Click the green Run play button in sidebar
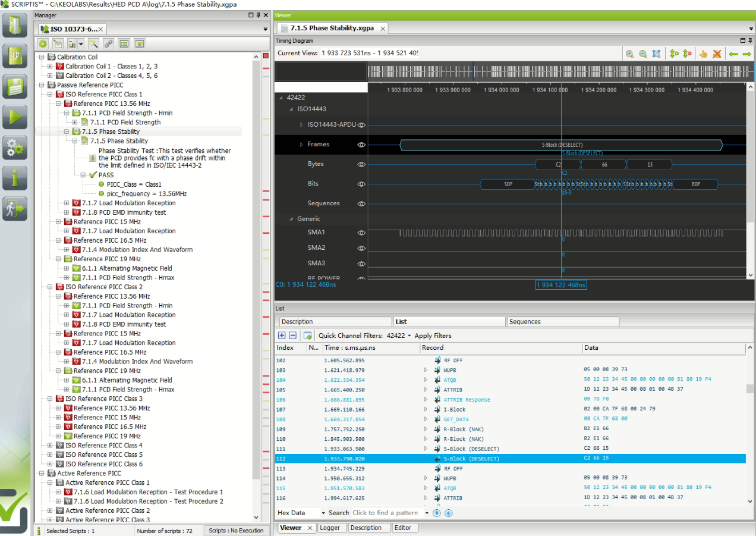 pos(15,116)
